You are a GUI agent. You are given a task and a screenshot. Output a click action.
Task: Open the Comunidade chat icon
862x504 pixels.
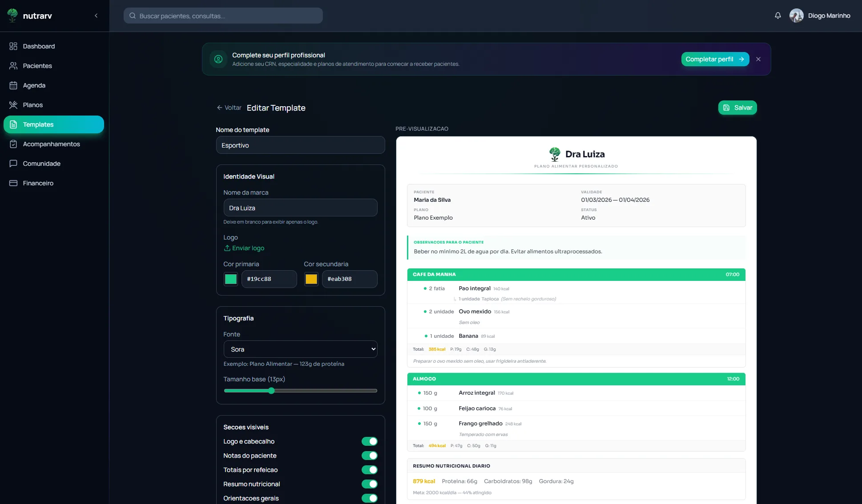pyautogui.click(x=13, y=164)
